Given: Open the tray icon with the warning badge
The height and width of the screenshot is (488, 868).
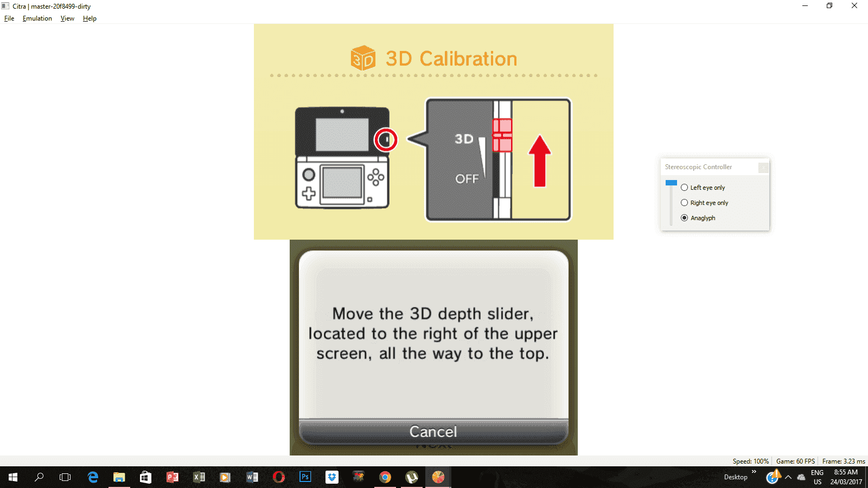Looking at the screenshot, I should [773, 477].
